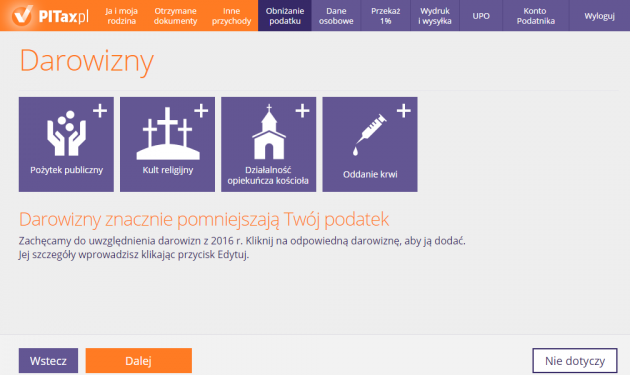Add donation via plus on Pożytek publiczny tile
The image size is (630, 375).
pos(100,111)
